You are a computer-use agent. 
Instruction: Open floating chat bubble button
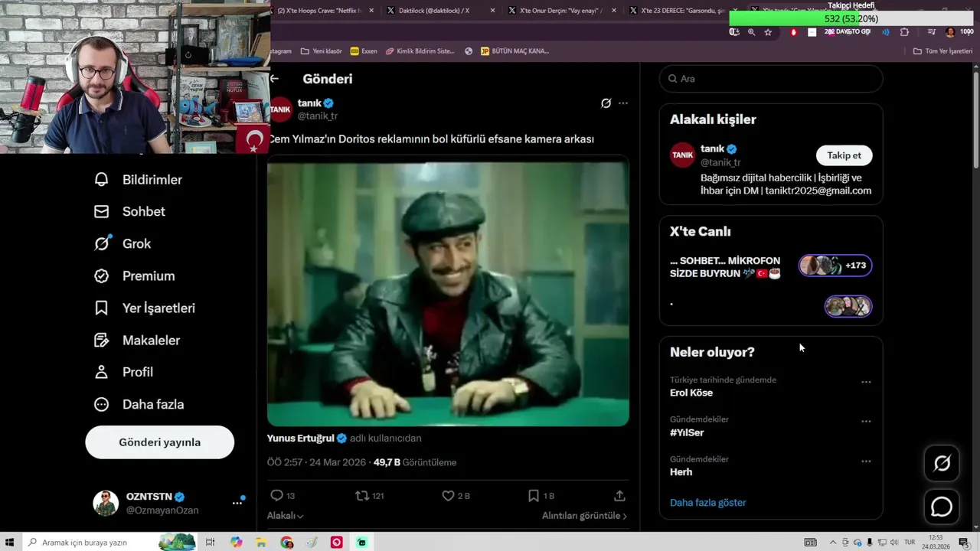(942, 507)
